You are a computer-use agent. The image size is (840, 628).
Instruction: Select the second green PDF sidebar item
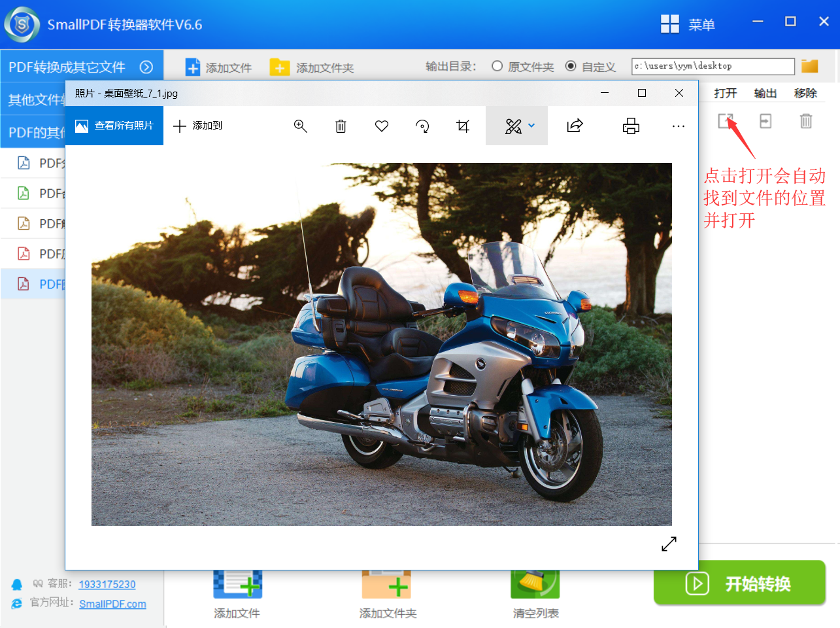pyautogui.click(x=33, y=193)
